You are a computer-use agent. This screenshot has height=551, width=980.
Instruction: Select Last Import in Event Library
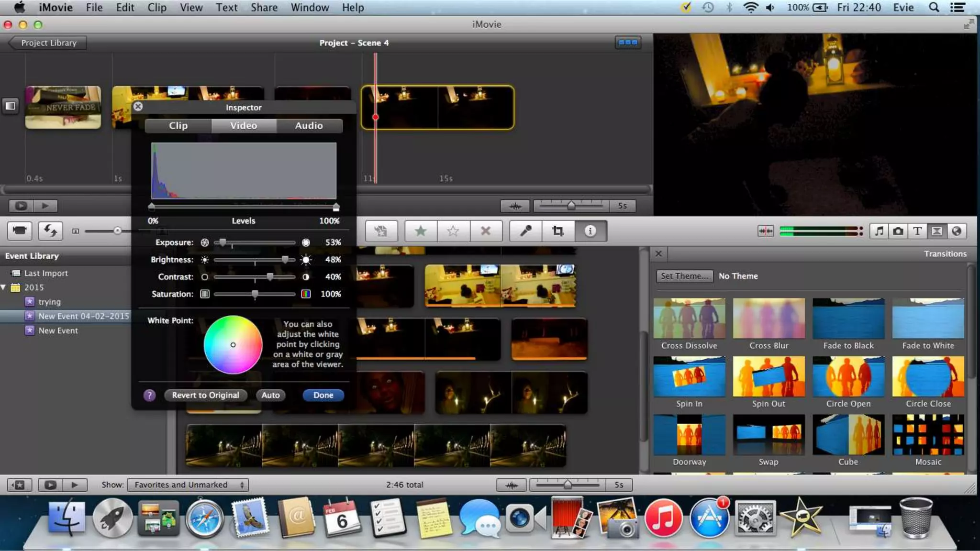click(46, 273)
